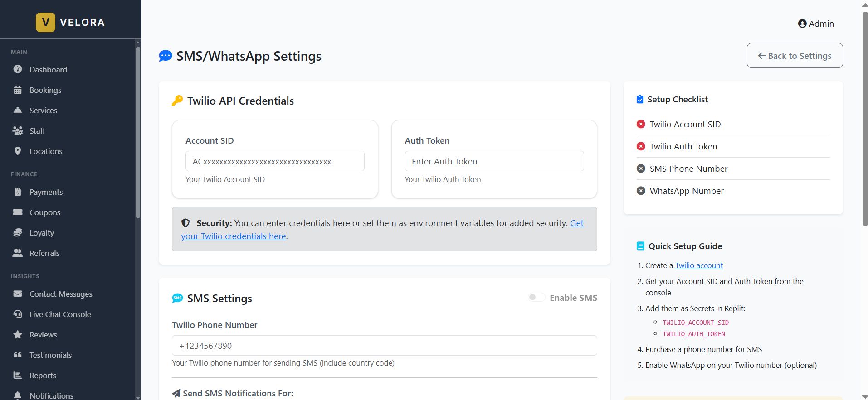Click the Coupons ticket icon
The image size is (868, 400).
(18, 212)
